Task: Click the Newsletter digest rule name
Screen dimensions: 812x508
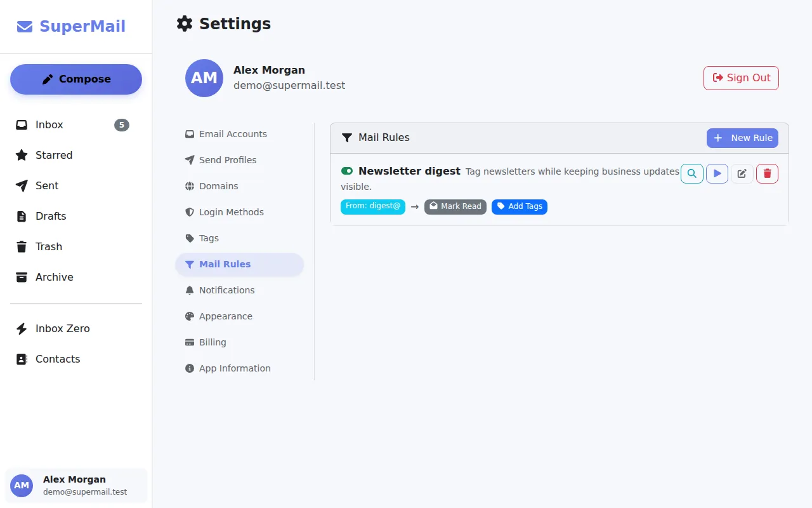Action: tap(409, 171)
